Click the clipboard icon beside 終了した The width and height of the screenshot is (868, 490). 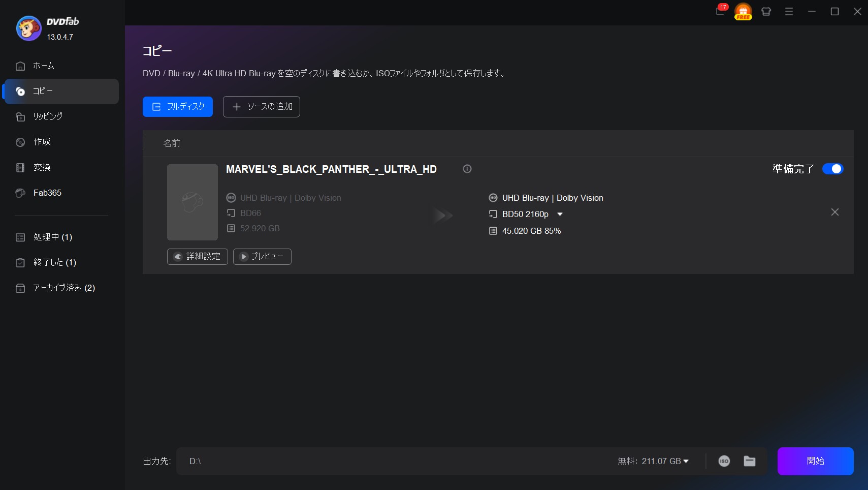point(20,263)
